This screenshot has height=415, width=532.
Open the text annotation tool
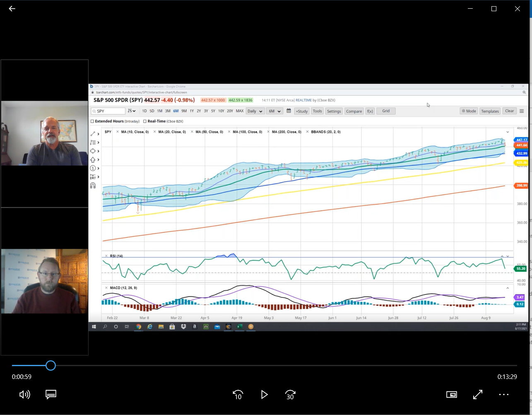coord(93,142)
